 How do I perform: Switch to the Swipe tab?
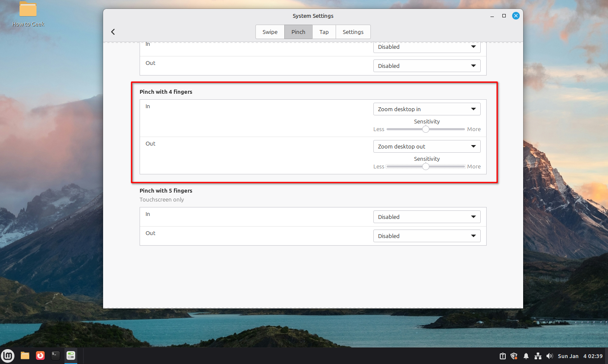pos(269,31)
